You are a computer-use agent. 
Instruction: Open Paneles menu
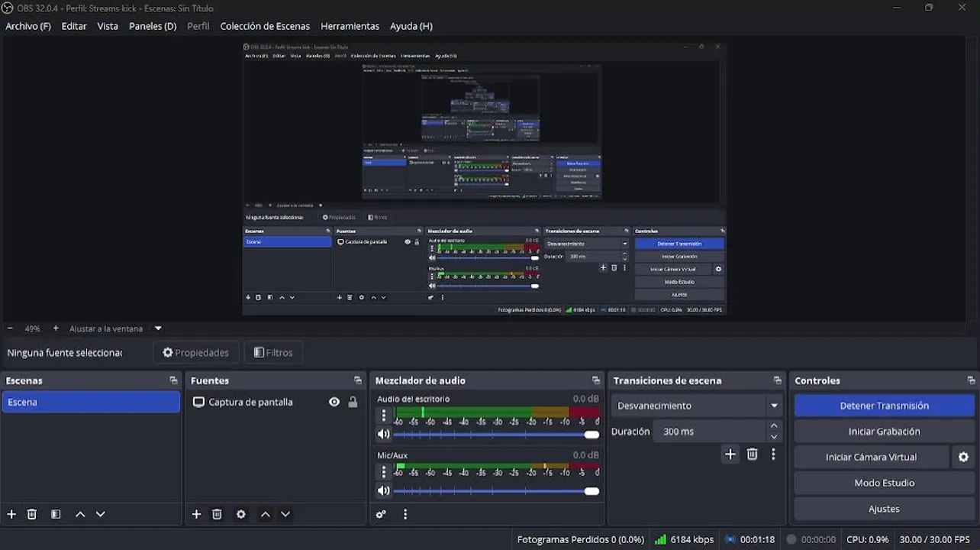[153, 26]
